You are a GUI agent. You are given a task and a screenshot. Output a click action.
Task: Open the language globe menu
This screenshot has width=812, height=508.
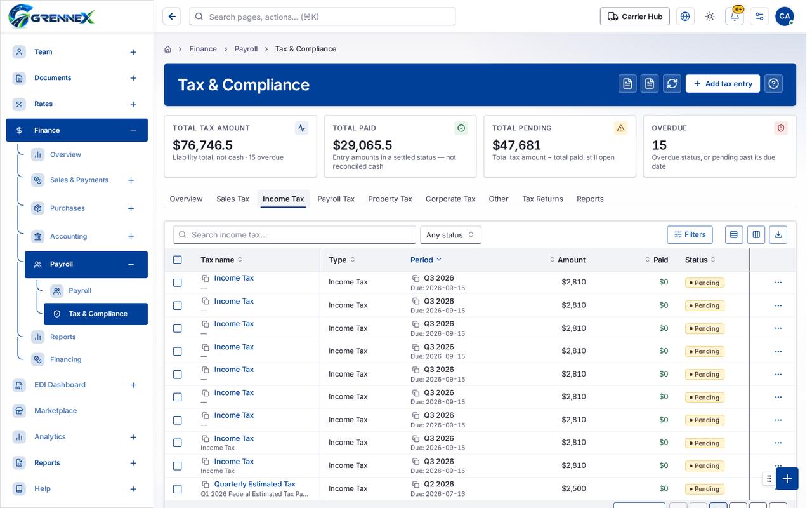685,17
